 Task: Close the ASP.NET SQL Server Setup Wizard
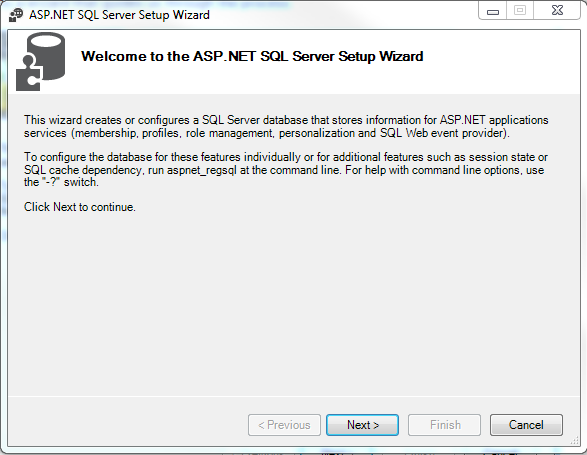(557, 10)
